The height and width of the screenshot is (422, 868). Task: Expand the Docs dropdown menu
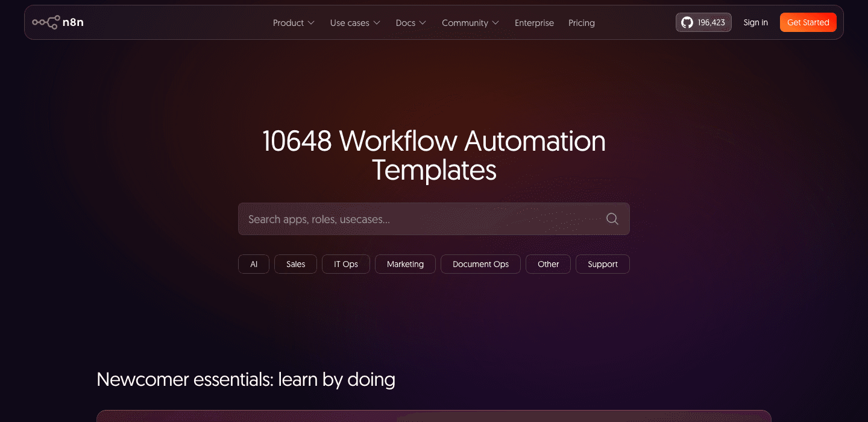point(411,23)
